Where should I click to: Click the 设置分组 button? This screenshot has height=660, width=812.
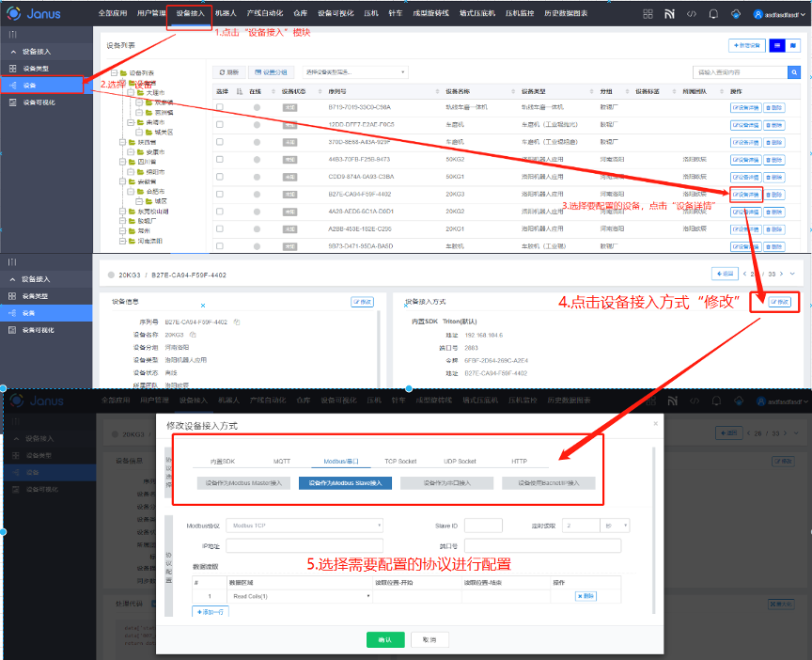[x=271, y=72]
